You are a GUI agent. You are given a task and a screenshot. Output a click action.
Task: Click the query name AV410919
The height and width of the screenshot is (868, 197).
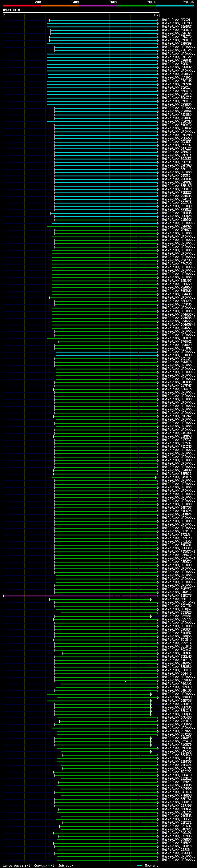pos(11,10)
